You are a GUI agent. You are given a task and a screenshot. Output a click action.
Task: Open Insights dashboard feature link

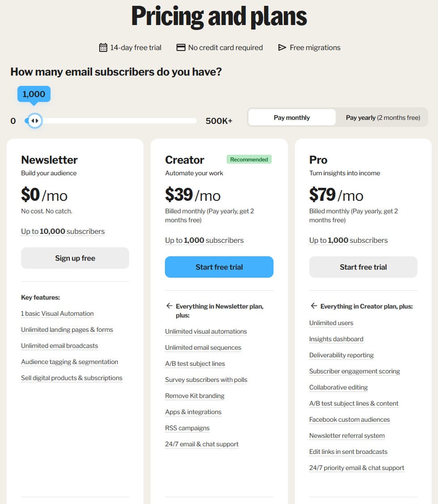336,339
